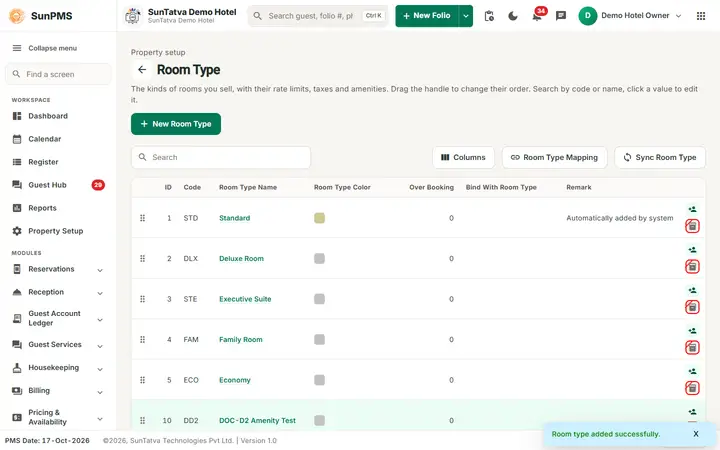Open notifications bell with 34 badge

click(x=537, y=16)
